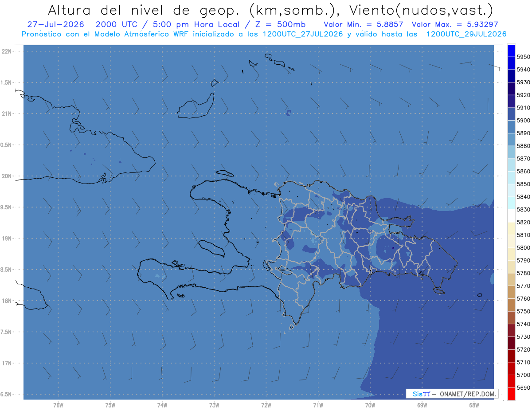Click the longitude label 69W
This screenshot has width=532, height=411.
click(422, 405)
